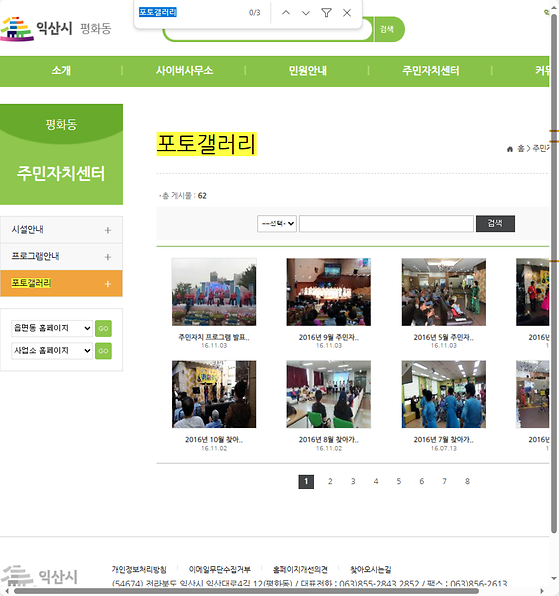The image size is (559, 596).
Task: Go to gallery page 7
Action: [444, 481]
